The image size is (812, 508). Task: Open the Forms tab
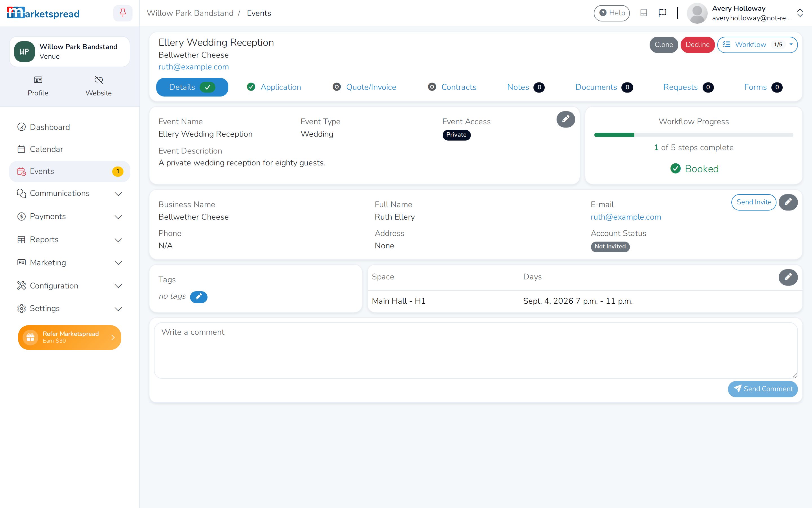click(763, 87)
